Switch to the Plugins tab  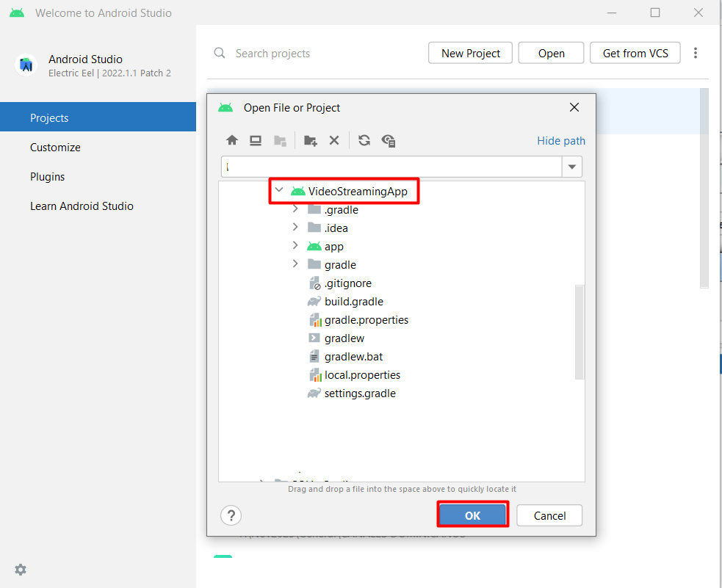click(98, 177)
